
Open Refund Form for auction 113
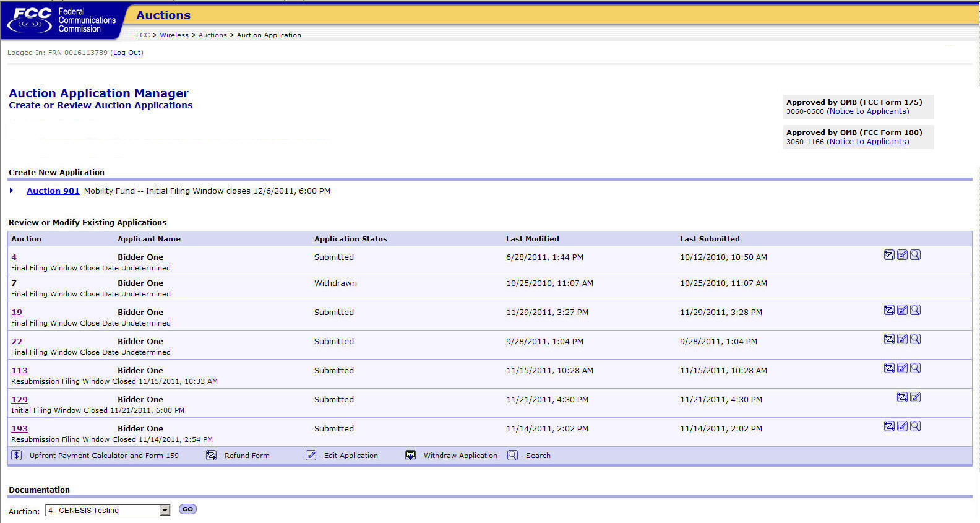tap(889, 368)
